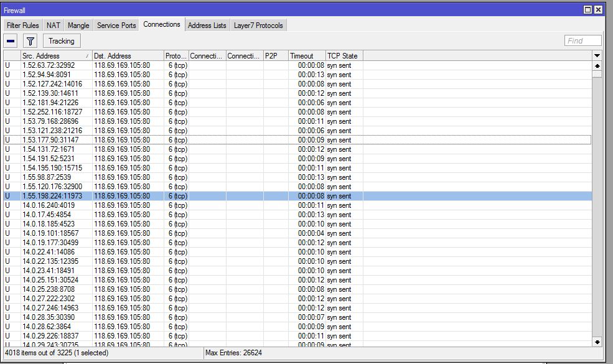Open the filter funnel icon
Image resolution: width=613 pixels, height=364 pixels.
pyautogui.click(x=30, y=40)
